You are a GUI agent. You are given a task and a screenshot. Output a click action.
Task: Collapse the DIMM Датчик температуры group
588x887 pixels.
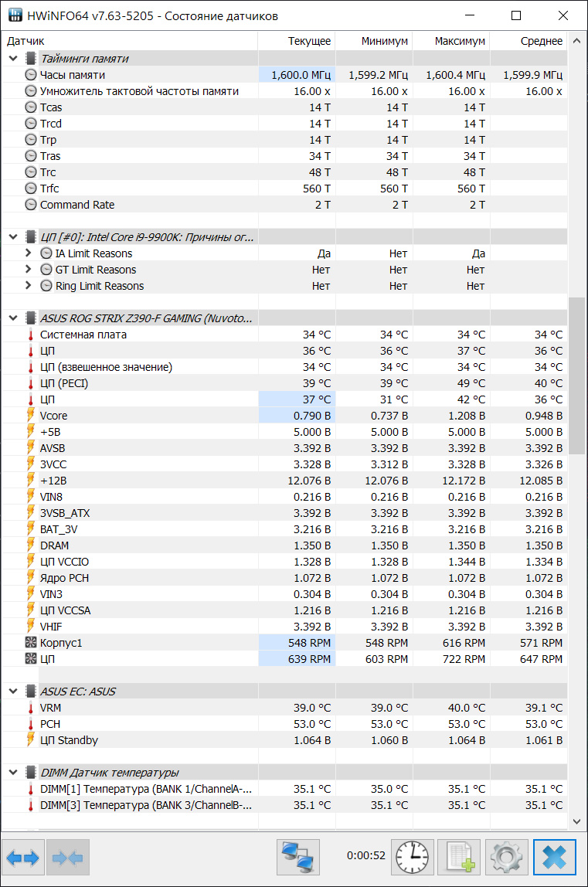(x=13, y=773)
